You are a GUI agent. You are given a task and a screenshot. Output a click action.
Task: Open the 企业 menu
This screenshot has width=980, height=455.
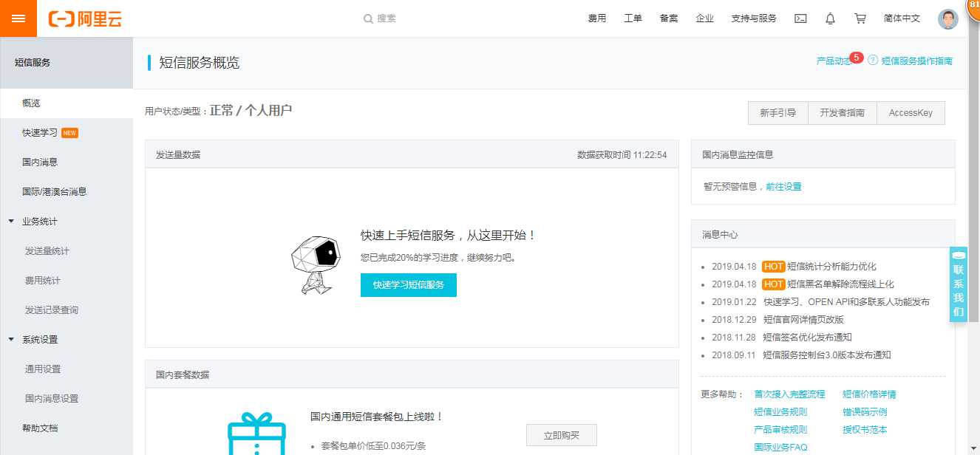point(705,18)
